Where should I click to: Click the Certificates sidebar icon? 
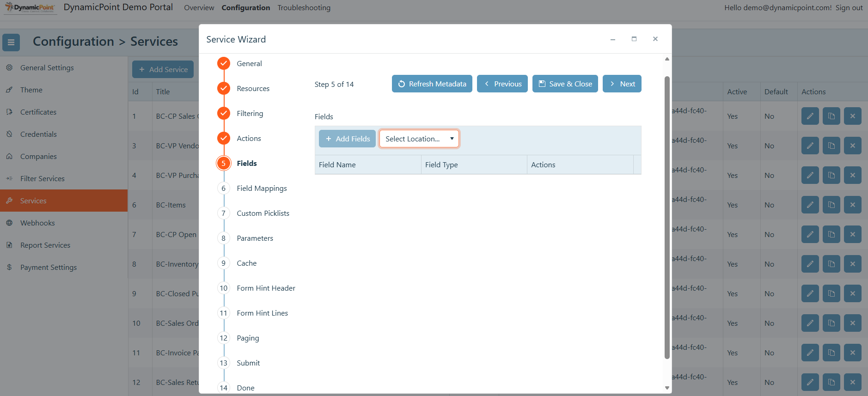coord(9,112)
